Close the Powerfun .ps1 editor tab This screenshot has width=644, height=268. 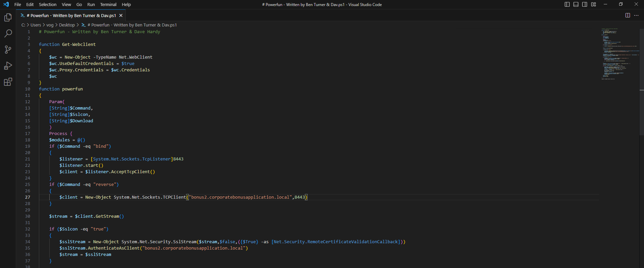pos(121,15)
